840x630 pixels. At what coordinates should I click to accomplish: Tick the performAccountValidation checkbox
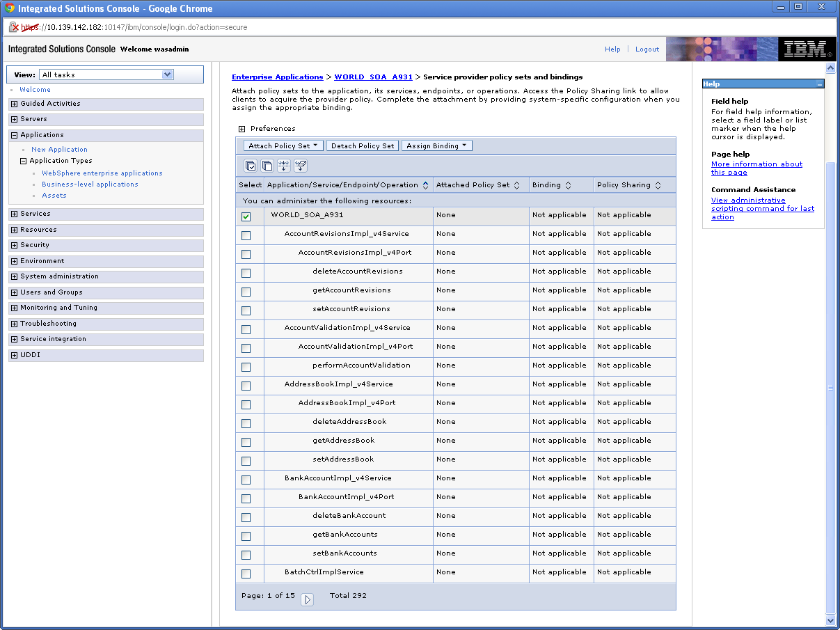click(x=246, y=367)
